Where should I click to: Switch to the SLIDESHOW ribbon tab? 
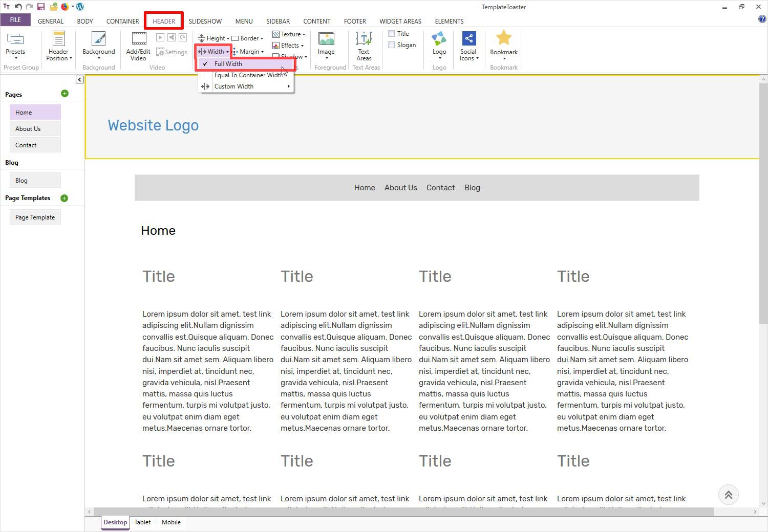[x=205, y=21]
